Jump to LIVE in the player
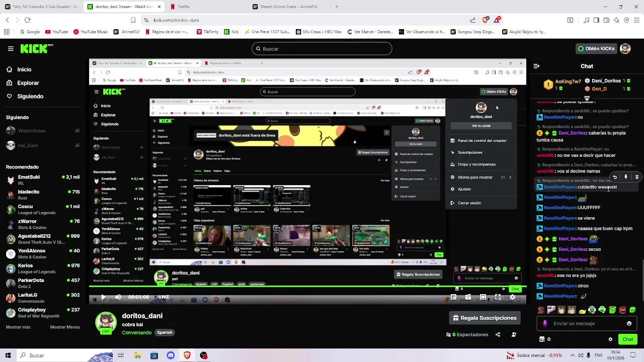This screenshot has height=362, width=644. click(162, 297)
